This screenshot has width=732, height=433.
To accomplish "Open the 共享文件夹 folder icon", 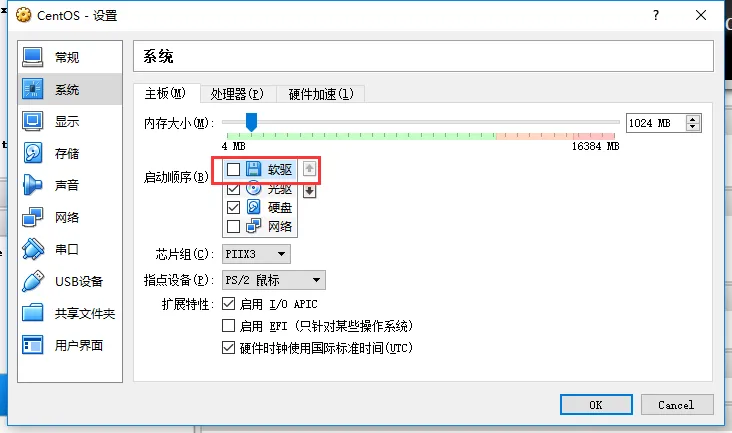I will 33,313.
